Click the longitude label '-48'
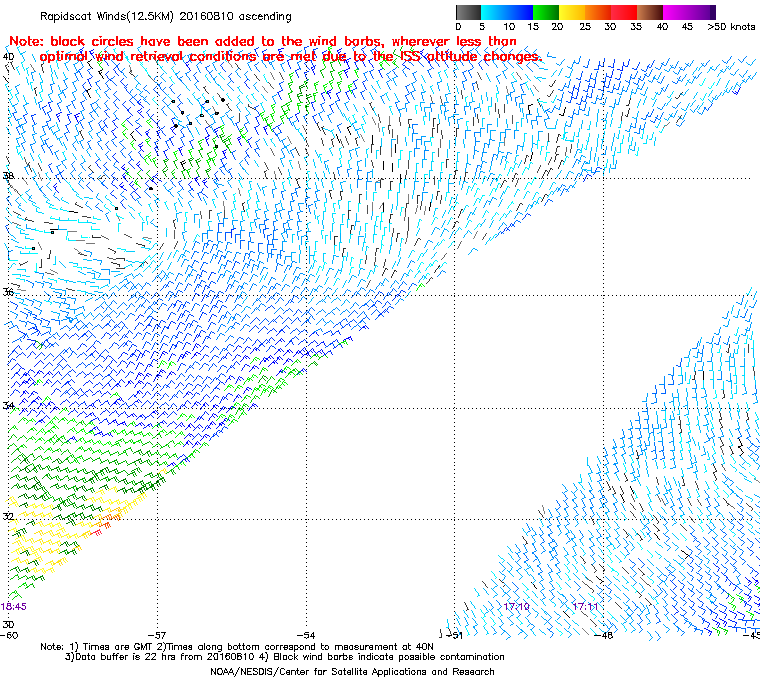Viewport: 760px width, 688px height. [x=603, y=635]
